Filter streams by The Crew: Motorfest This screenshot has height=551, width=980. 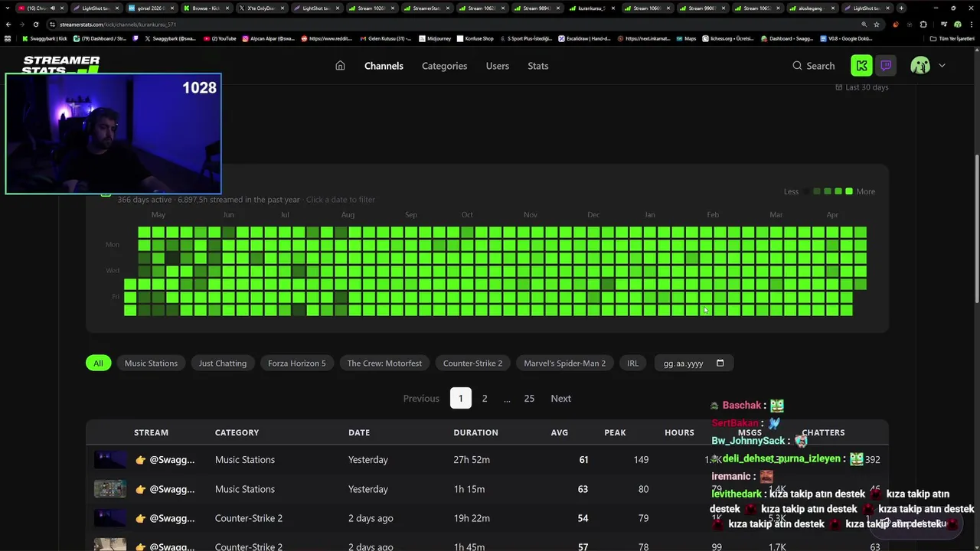point(384,364)
